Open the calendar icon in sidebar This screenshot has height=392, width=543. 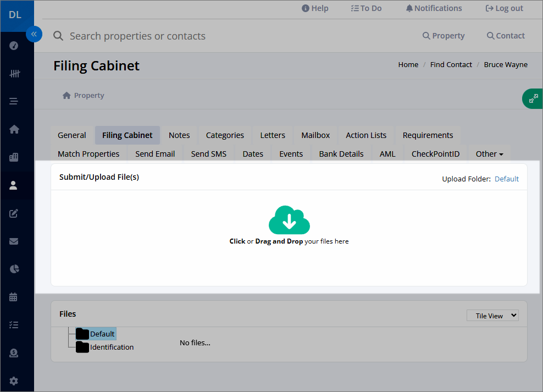(14, 297)
